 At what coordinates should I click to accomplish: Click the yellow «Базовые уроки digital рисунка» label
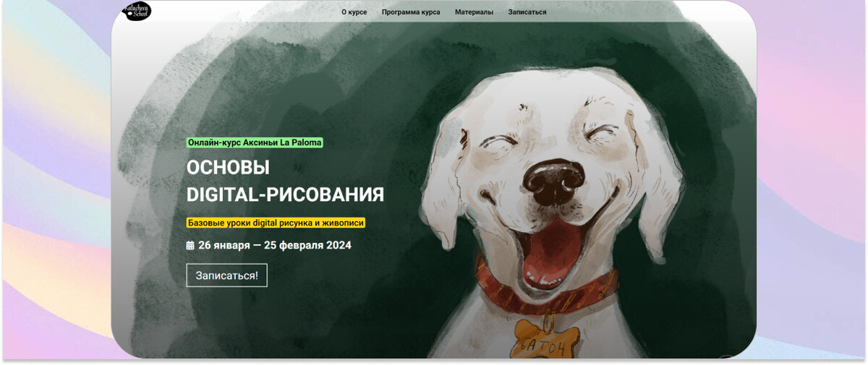(x=276, y=223)
